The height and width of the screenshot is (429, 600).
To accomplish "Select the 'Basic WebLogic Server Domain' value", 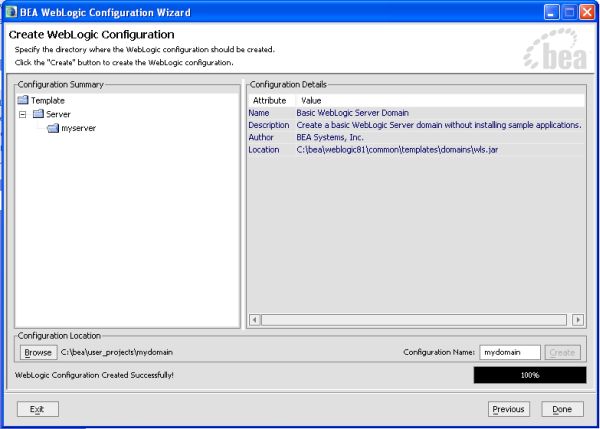I will 352,113.
